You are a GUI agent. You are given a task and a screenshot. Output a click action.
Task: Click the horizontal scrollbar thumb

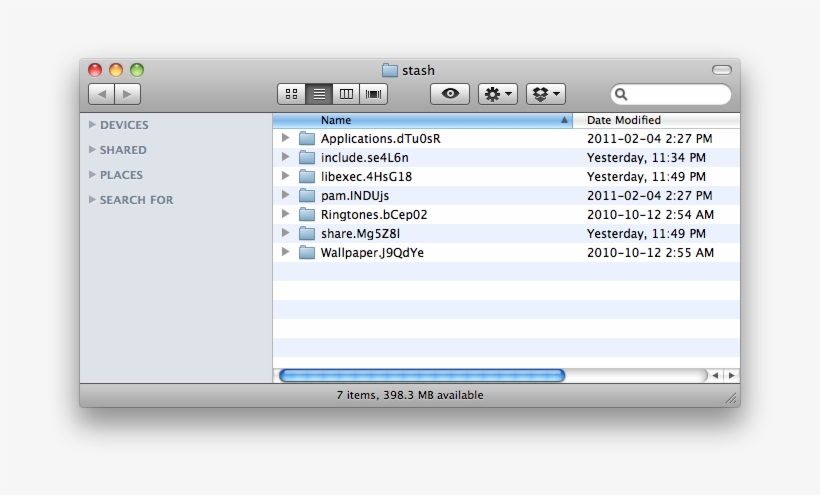[421, 376]
